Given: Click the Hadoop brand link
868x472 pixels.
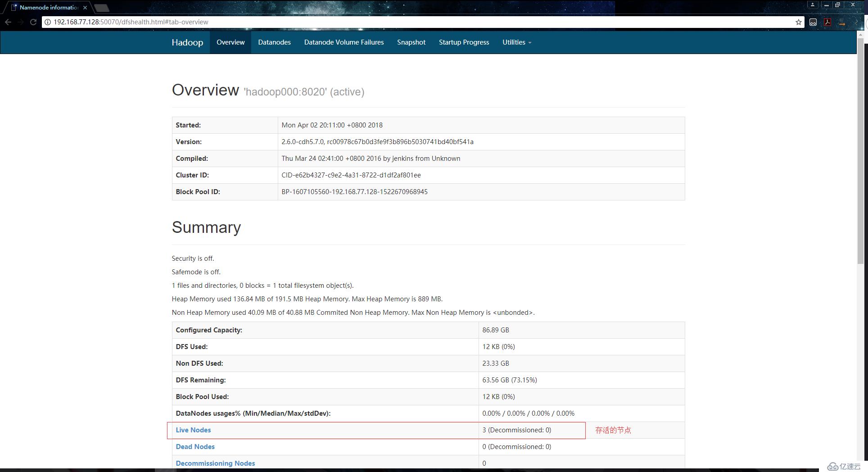Looking at the screenshot, I should tap(187, 42).
